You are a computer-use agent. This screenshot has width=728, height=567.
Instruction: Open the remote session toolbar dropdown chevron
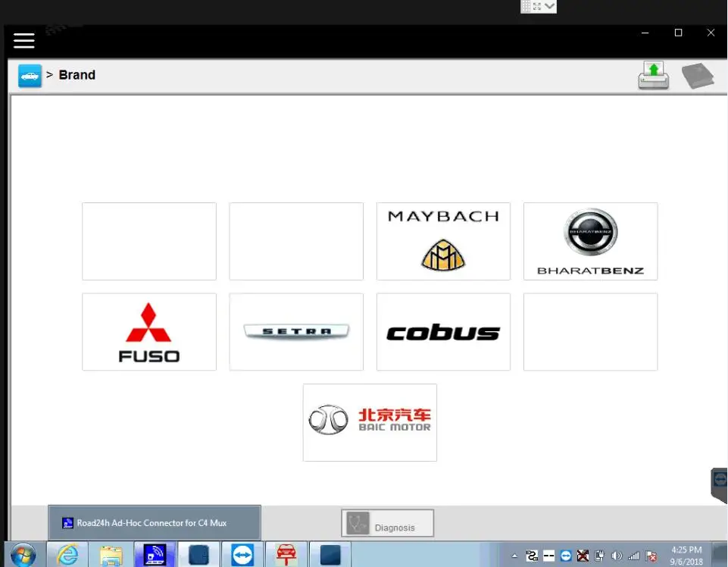(x=550, y=6)
